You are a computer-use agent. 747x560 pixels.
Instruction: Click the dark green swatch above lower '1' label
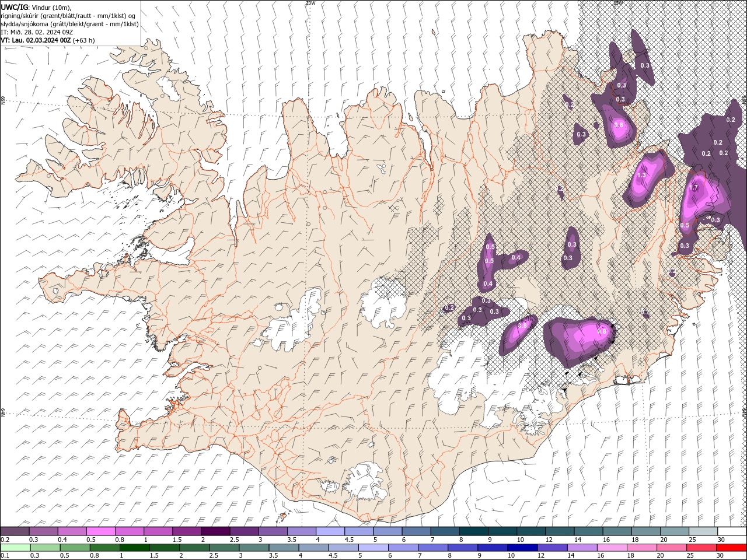coord(135,548)
